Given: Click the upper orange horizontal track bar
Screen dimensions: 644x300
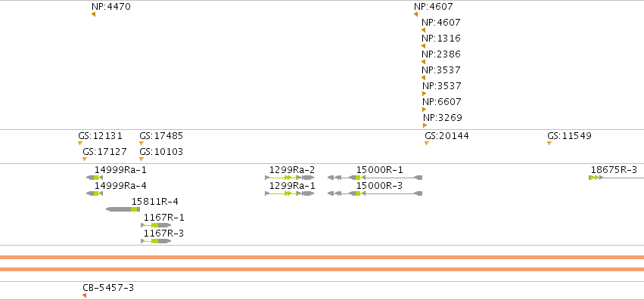Looking at the screenshot, I should click(322, 258).
